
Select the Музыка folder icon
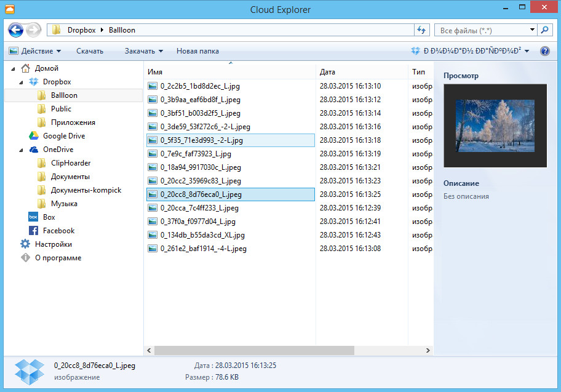[x=41, y=204]
